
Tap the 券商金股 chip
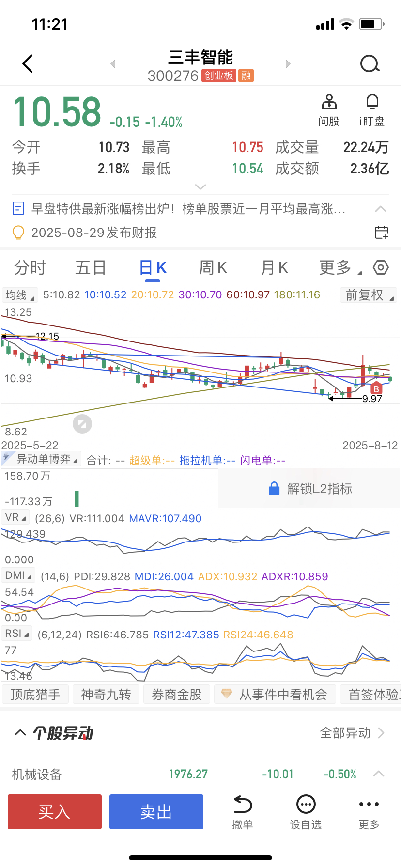click(177, 695)
